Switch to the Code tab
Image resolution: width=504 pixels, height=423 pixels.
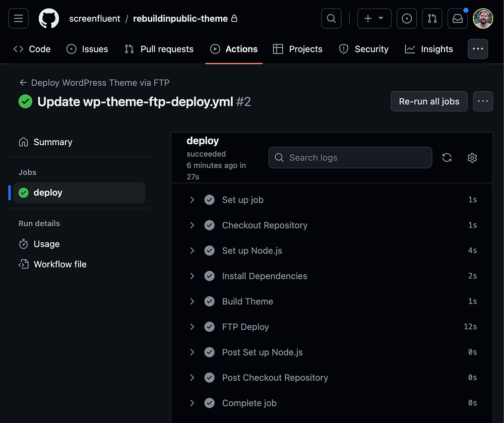click(32, 49)
